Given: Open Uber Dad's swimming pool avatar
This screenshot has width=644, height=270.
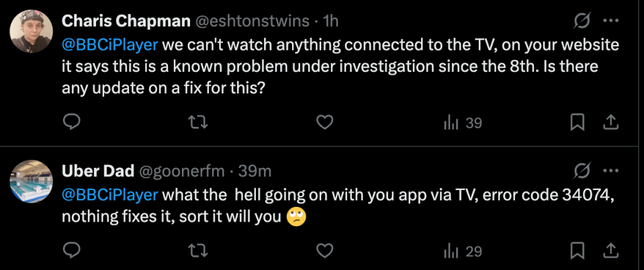Looking at the screenshot, I should click(x=31, y=181).
